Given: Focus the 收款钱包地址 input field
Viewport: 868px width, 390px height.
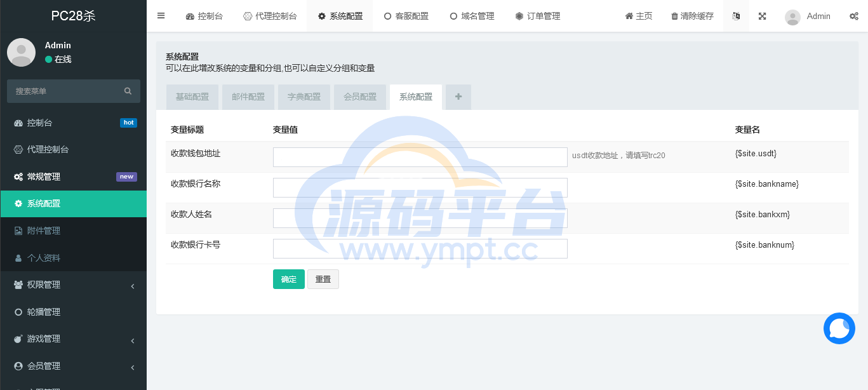Looking at the screenshot, I should pos(420,158).
